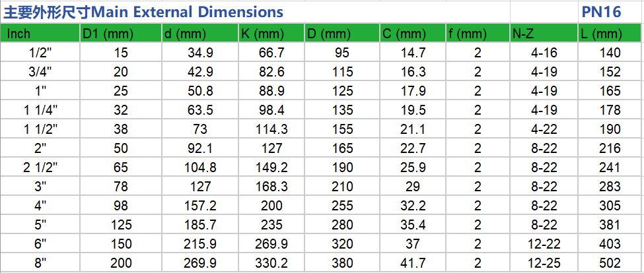Click the C value 35.4
Screen dimensions: 644x273
click(x=413, y=225)
